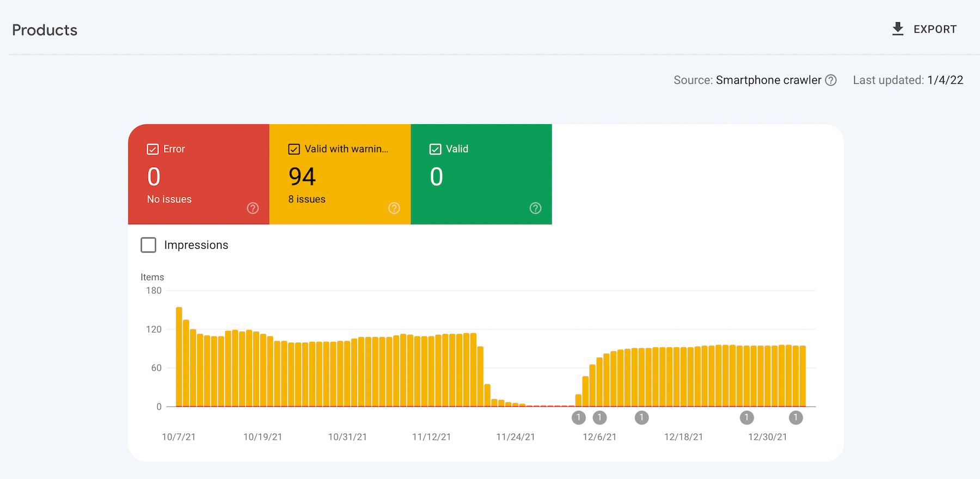This screenshot has height=479, width=980.
Task: Open help icon on green Valid card
Action: tap(536, 208)
